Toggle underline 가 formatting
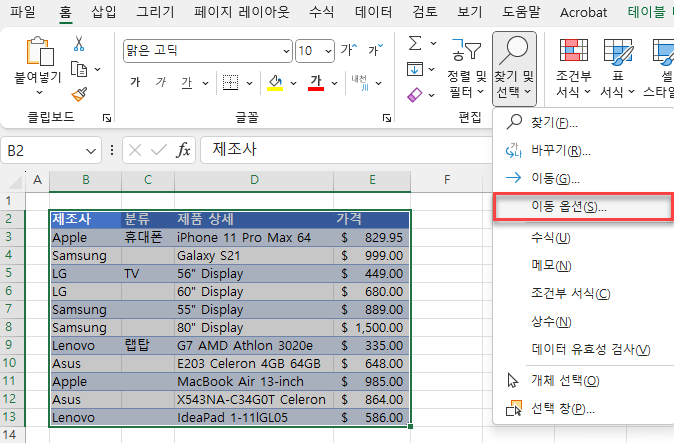The height and width of the screenshot is (443, 674). [187, 82]
